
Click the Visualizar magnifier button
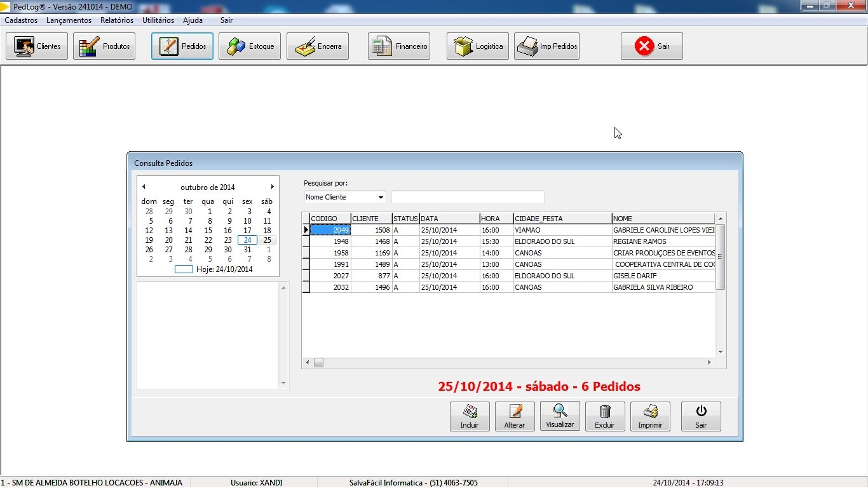pyautogui.click(x=560, y=416)
